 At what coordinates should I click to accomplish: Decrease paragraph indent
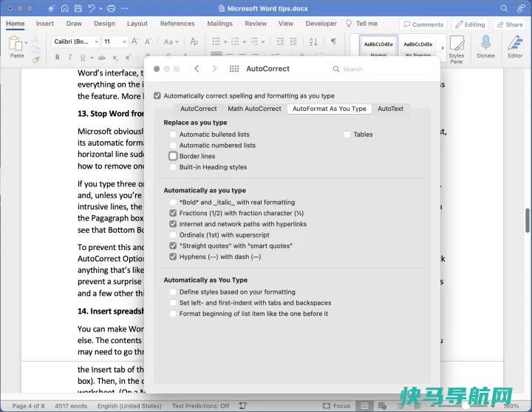[x=280, y=41]
